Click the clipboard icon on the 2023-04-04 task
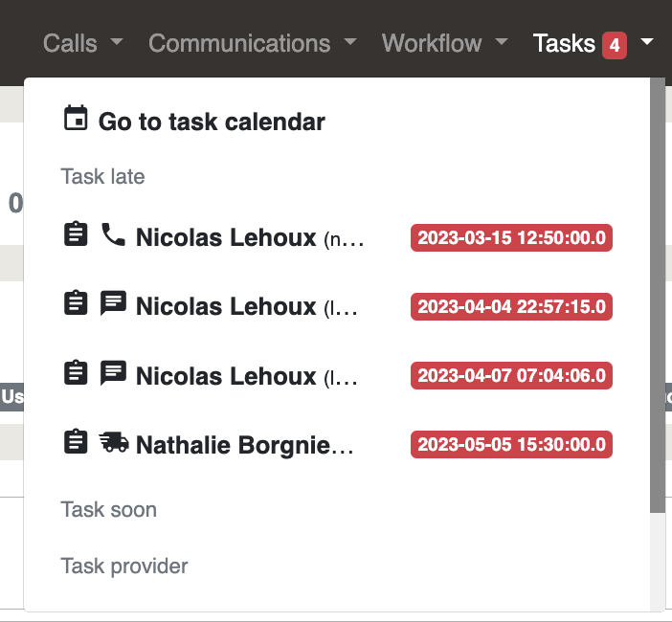 click(x=76, y=302)
